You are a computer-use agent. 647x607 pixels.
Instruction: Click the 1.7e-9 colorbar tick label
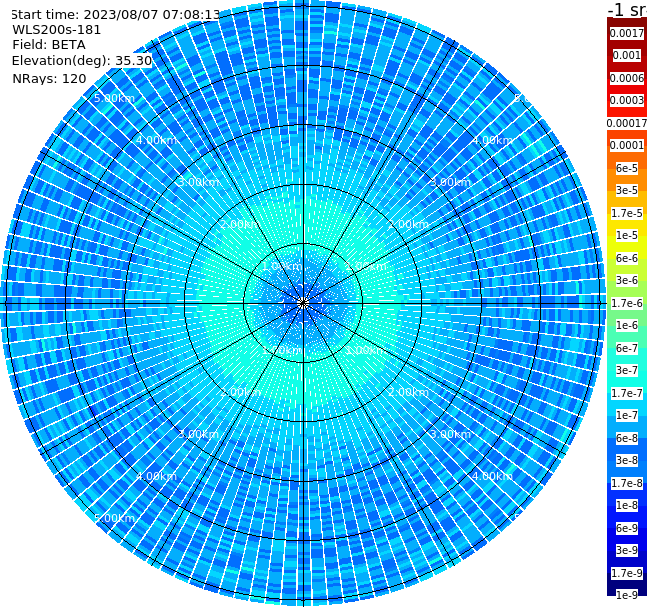point(627,573)
